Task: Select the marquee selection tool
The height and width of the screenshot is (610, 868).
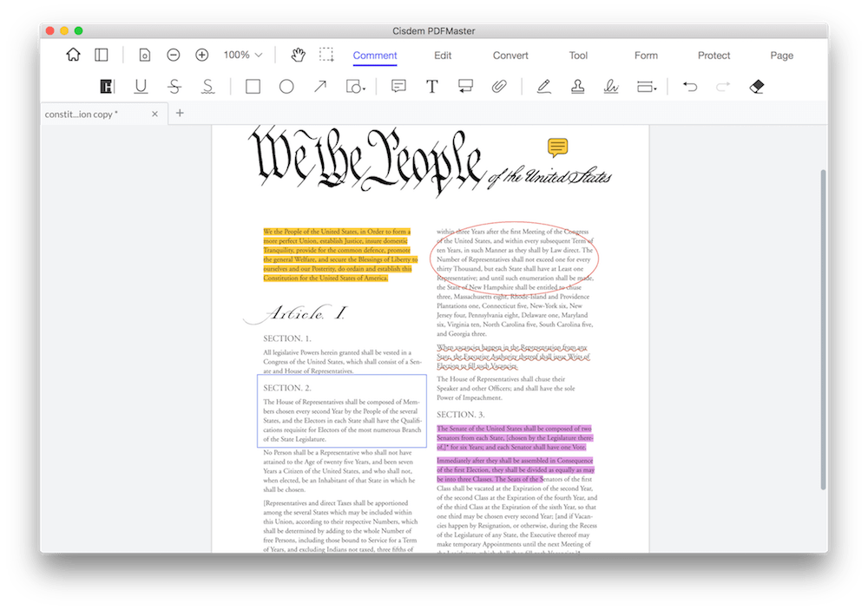Action: [x=326, y=55]
